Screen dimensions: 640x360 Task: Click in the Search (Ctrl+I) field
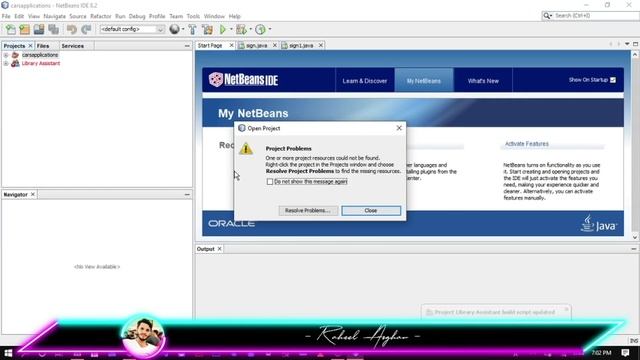point(595,16)
